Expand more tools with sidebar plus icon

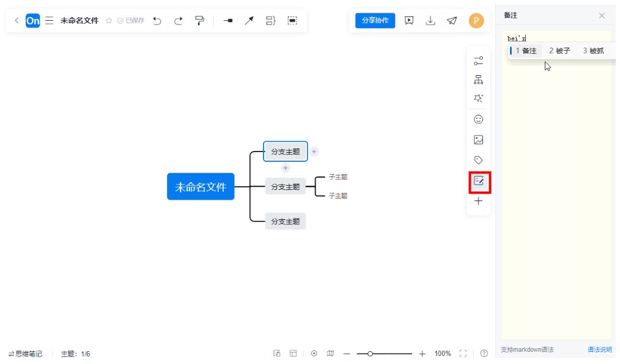(x=478, y=201)
